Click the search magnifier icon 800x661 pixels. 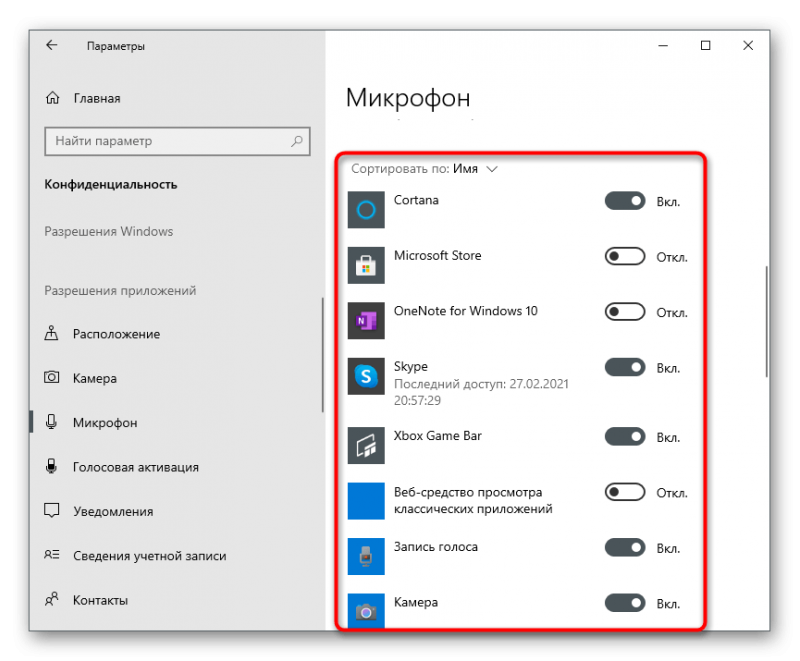coord(297,141)
